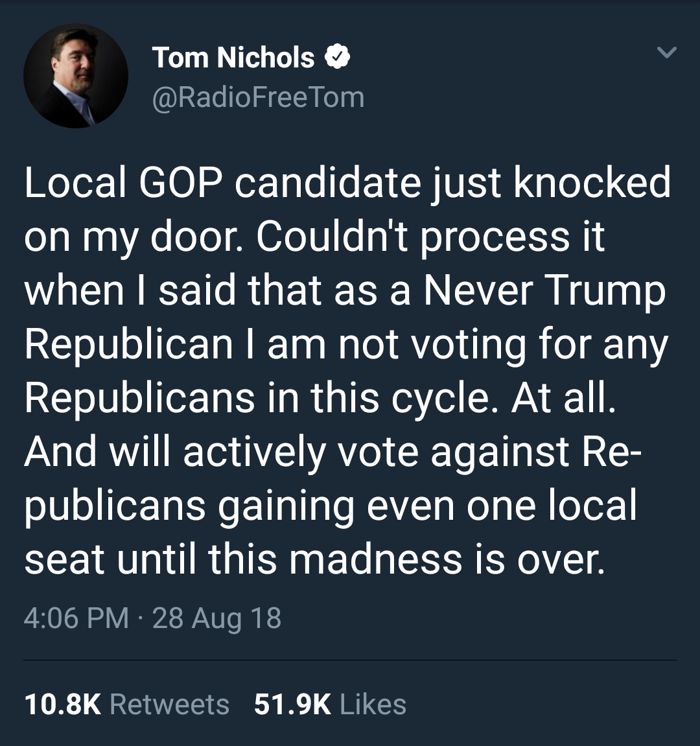This screenshot has width=700, height=746.
Task: View the 10.8K Retweets list
Action: [x=127, y=705]
